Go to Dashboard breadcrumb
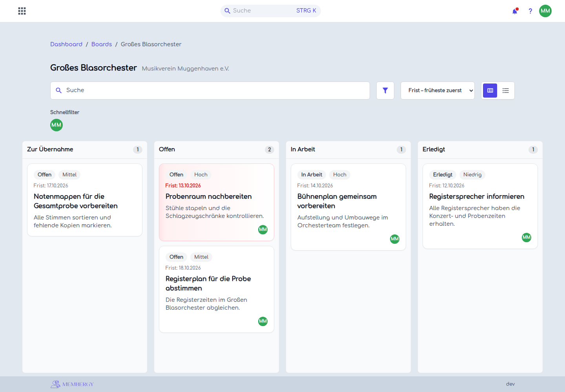 [x=66, y=44]
